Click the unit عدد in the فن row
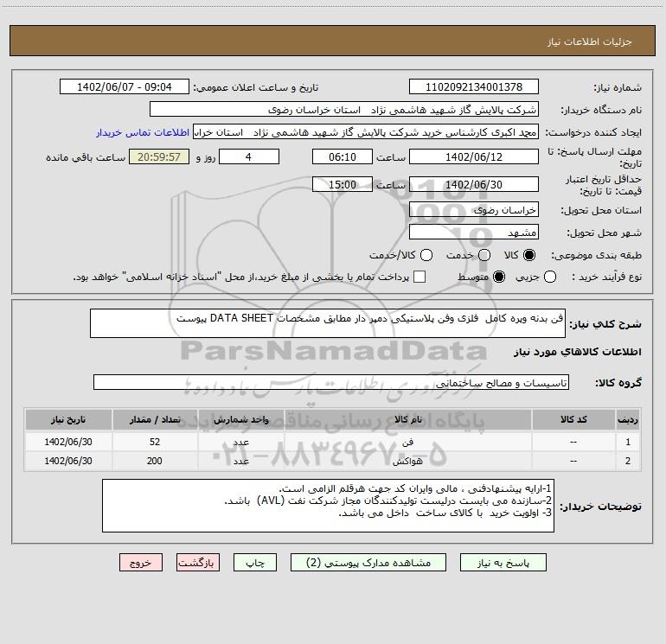 click(240, 442)
